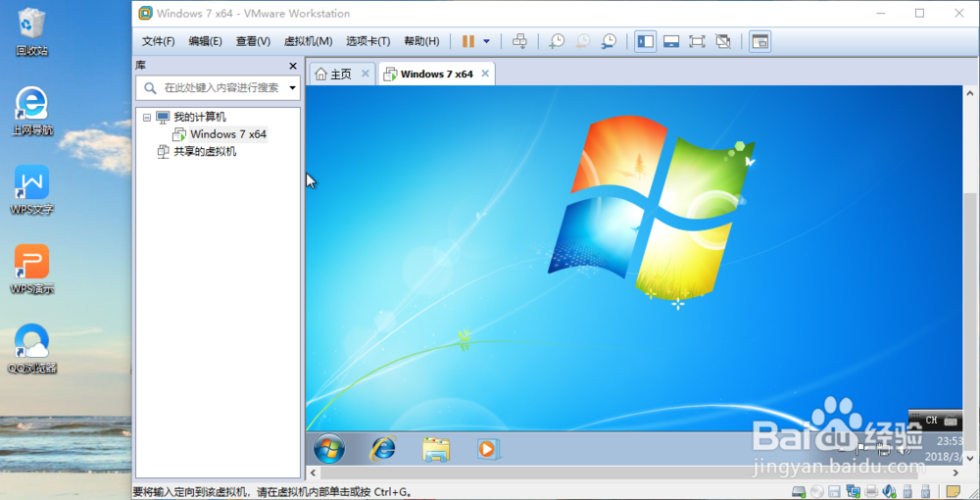
Task: Open the library search dropdown arrow
Action: [x=292, y=88]
